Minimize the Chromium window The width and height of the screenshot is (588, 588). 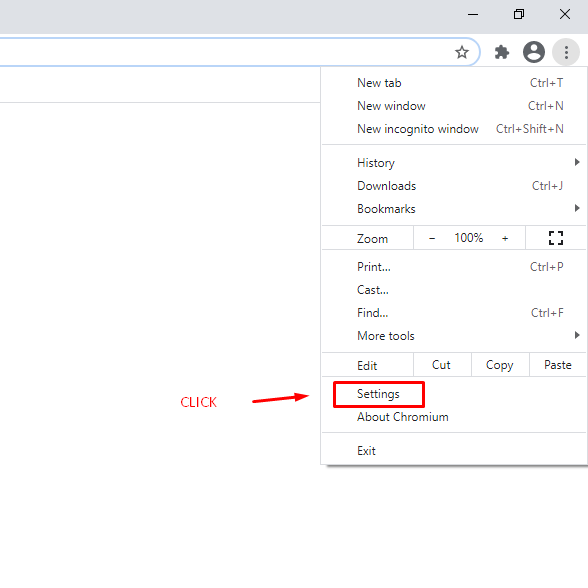pos(473,15)
